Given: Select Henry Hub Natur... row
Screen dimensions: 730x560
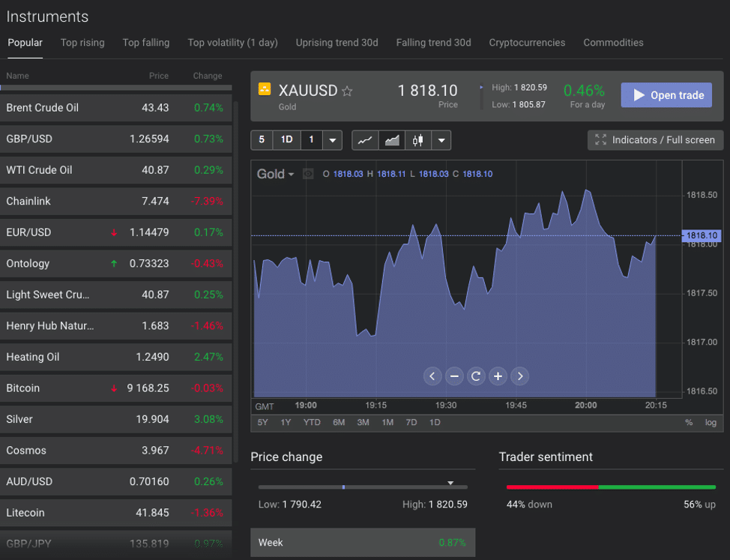Looking at the screenshot, I should (116, 326).
